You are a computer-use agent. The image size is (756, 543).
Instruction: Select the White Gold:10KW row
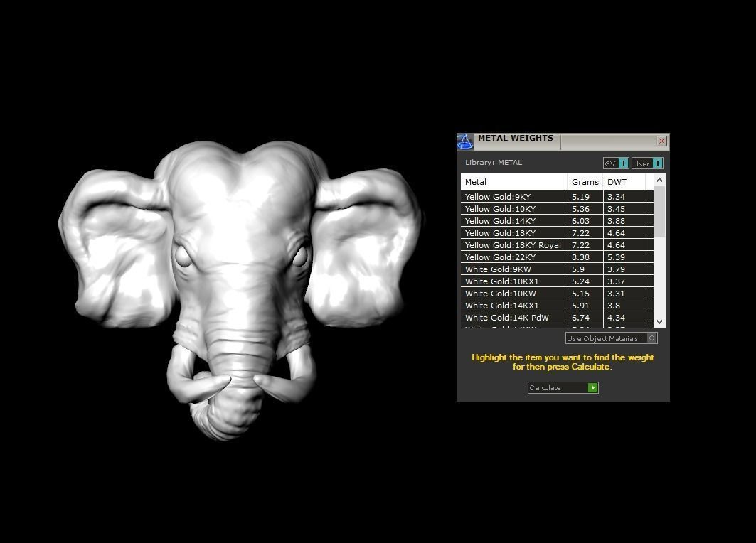(x=557, y=293)
